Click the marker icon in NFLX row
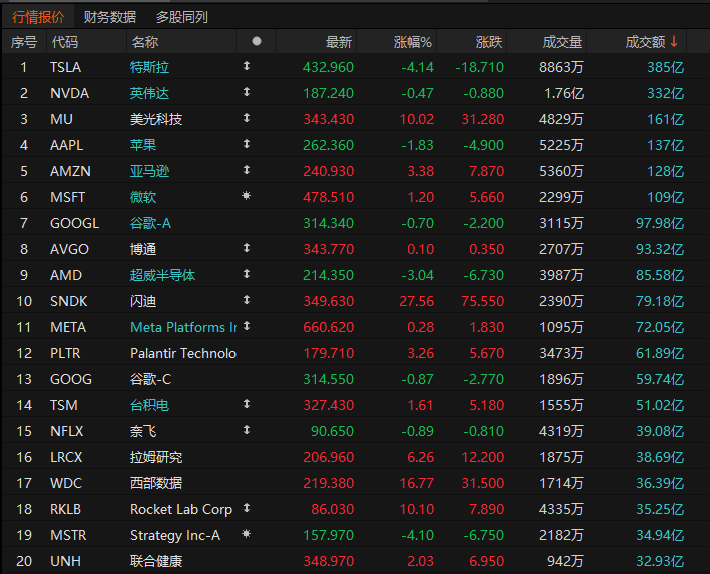 click(x=247, y=430)
